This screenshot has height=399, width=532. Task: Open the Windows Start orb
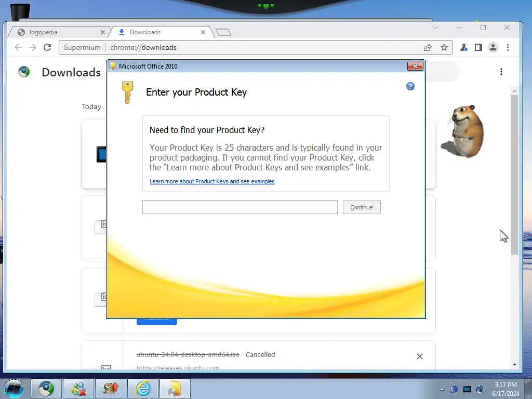coord(14,389)
